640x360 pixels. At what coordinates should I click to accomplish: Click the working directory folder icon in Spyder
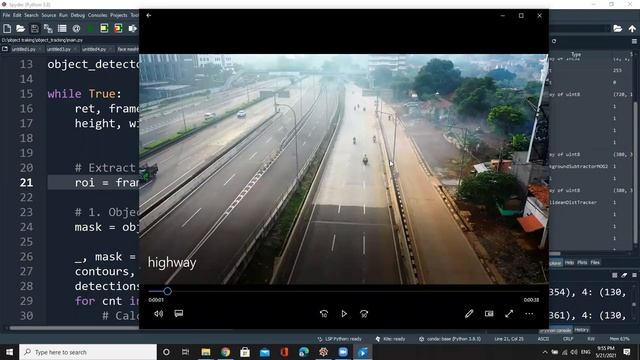pyautogui.click(x=618, y=29)
